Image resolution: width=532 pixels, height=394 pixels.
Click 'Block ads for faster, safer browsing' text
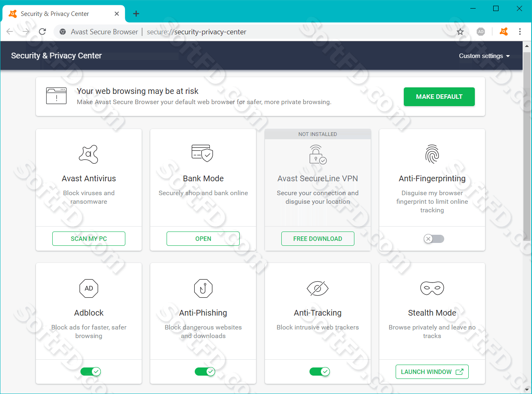(x=89, y=332)
